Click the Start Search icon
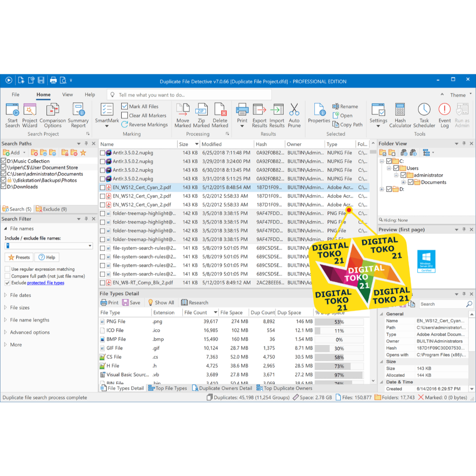This screenshot has width=476, height=476. [x=12, y=110]
